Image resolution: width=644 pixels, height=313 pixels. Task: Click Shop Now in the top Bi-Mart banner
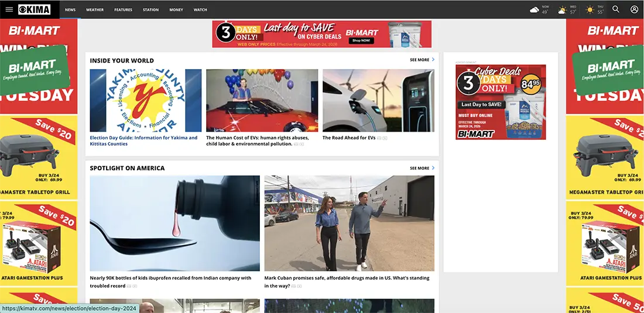click(x=361, y=40)
